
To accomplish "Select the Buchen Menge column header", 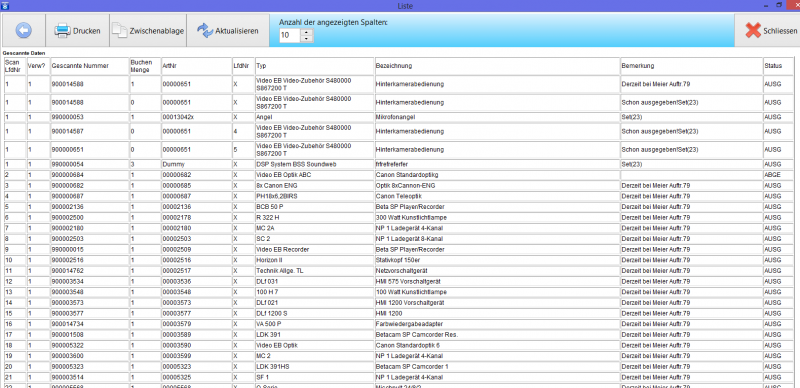I will click(x=145, y=66).
